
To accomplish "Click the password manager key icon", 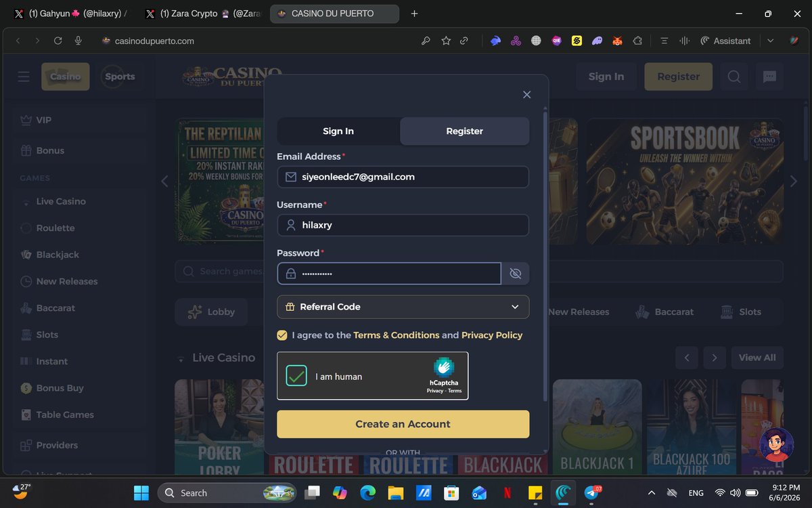I will (x=426, y=41).
